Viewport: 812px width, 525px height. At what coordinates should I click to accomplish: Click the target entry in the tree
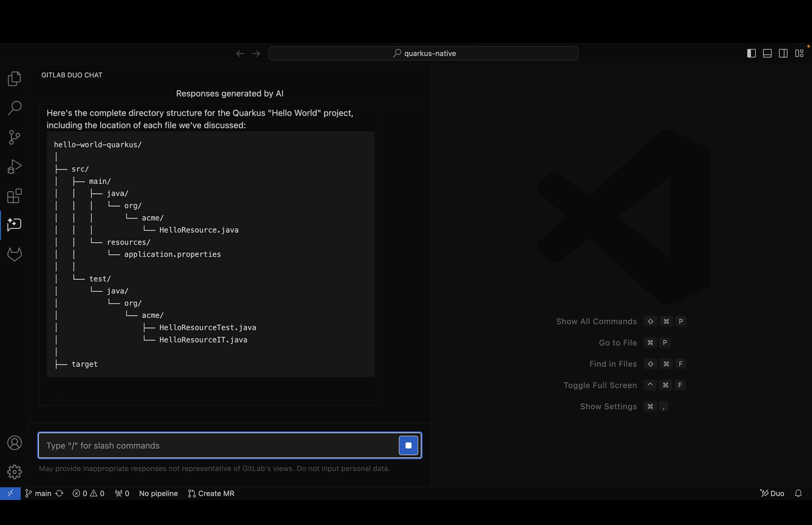84,364
